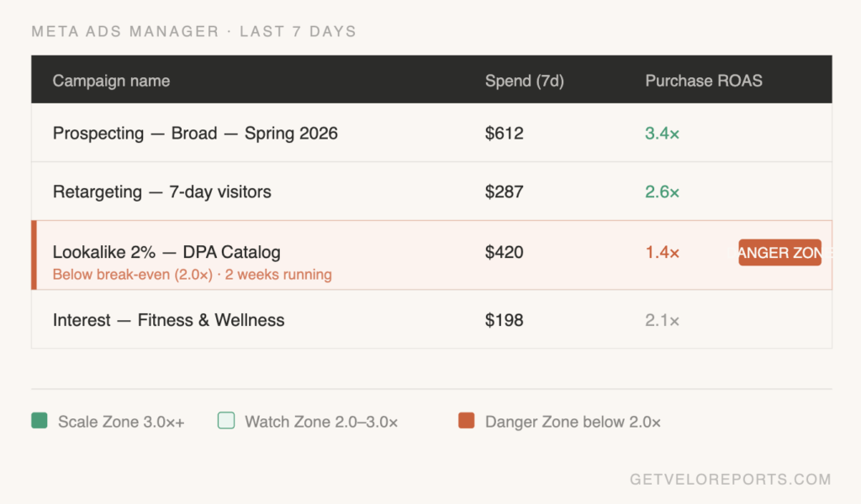Screen dimensions: 861x504
Task: Sort by the Spend (7d) column header
Action: click(x=524, y=81)
